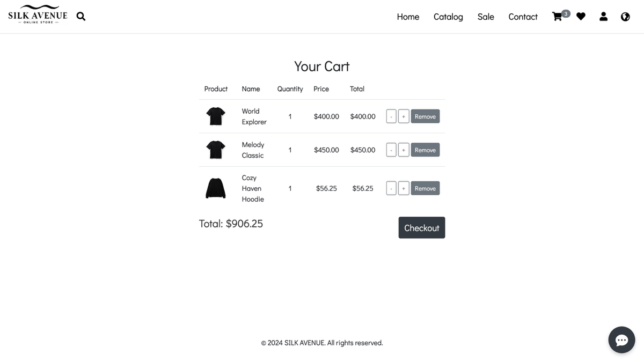Open the user account icon

click(603, 17)
